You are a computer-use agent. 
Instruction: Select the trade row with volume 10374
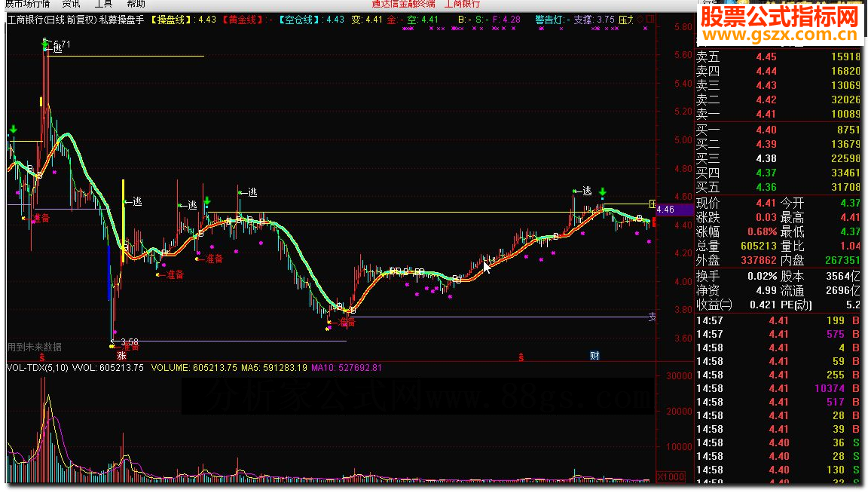778,389
